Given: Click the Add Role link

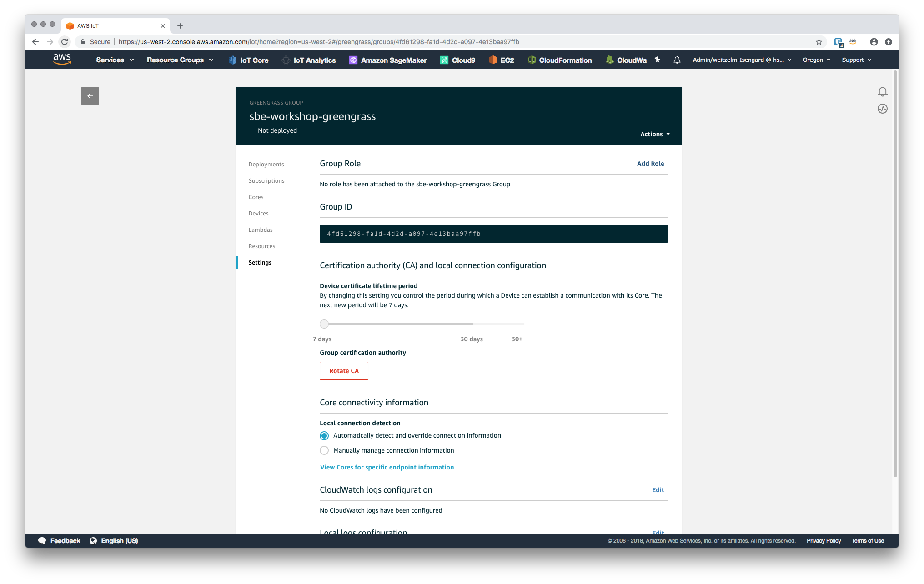Looking at the screenshot, I should [x=650, y=164].
